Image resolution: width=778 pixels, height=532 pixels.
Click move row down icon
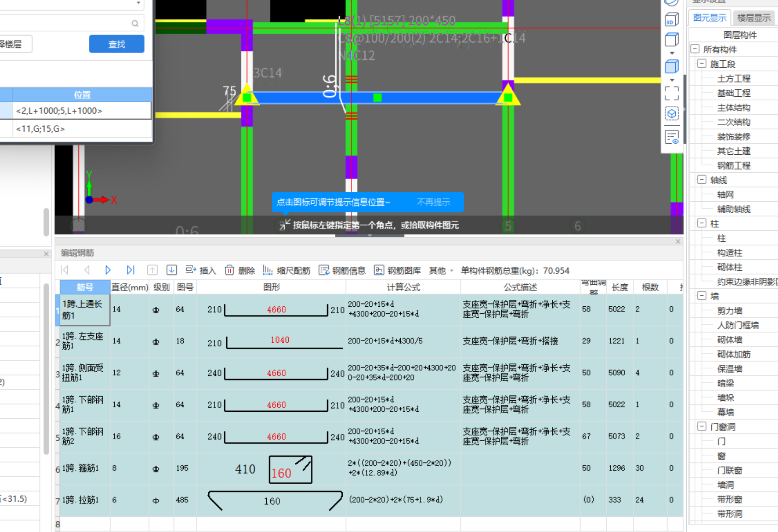click(x=172, y=270)
